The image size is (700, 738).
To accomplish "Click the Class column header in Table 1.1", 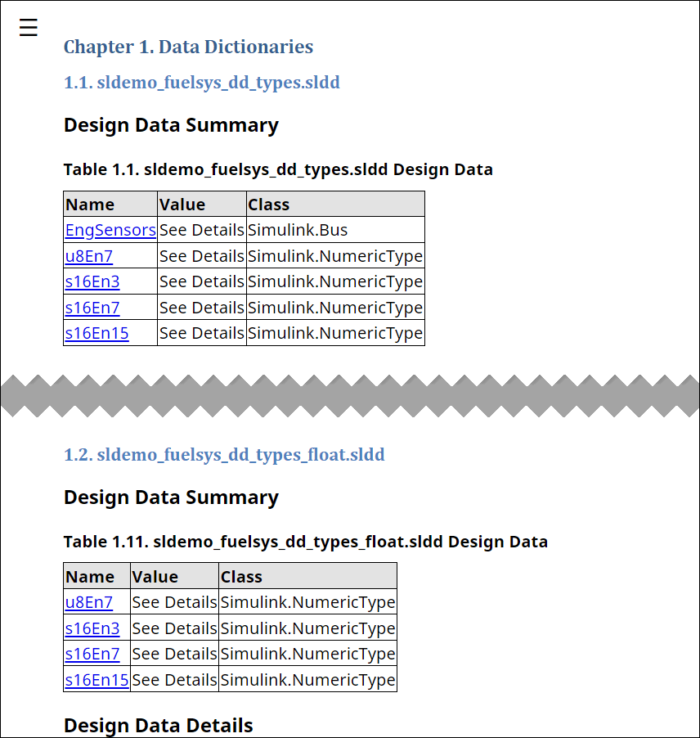I will (x=335, y=205).
